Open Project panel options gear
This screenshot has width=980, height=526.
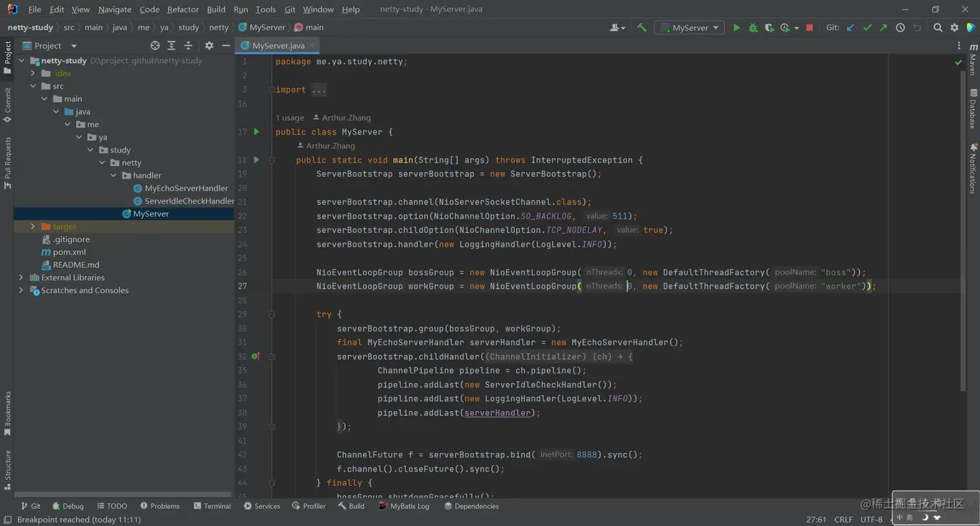point(209,45)
